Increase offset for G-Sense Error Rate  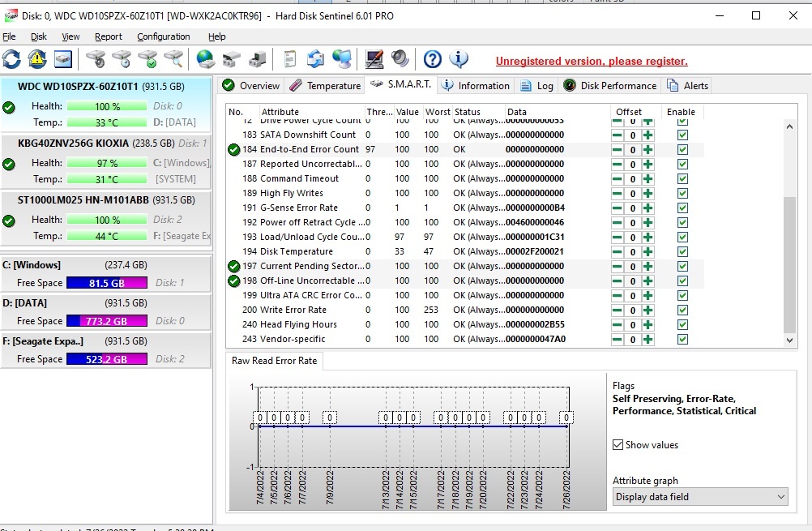click(x=647, y=208)
